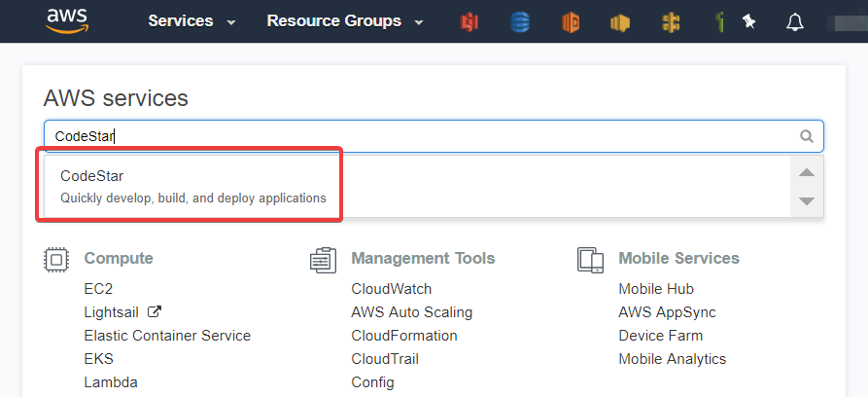This screenshot has height=397, width=868.
Task: Open the EKS service link
Action: point(98,359)
